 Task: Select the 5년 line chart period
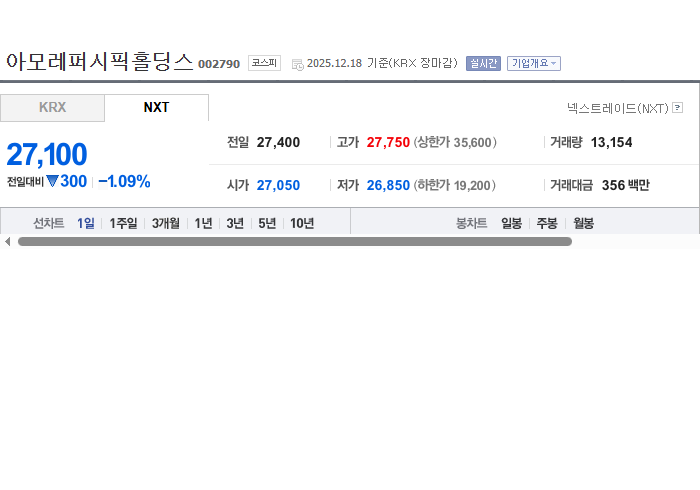(267, 223)
